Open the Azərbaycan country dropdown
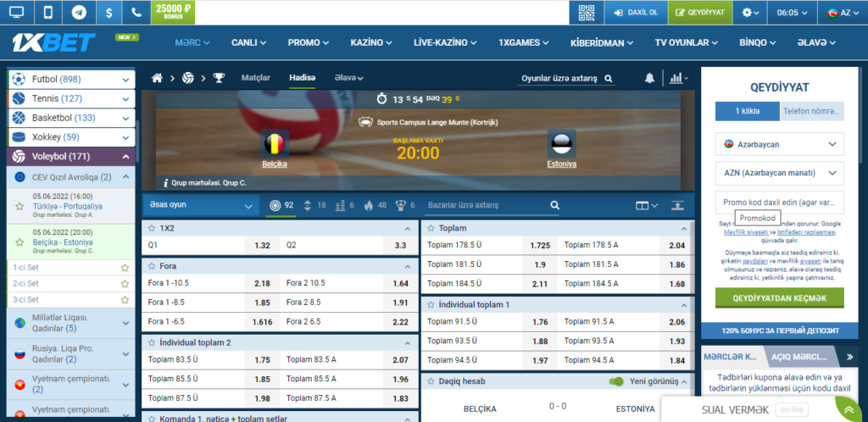This screenshot has width=868, height=422. pos(780,144)
